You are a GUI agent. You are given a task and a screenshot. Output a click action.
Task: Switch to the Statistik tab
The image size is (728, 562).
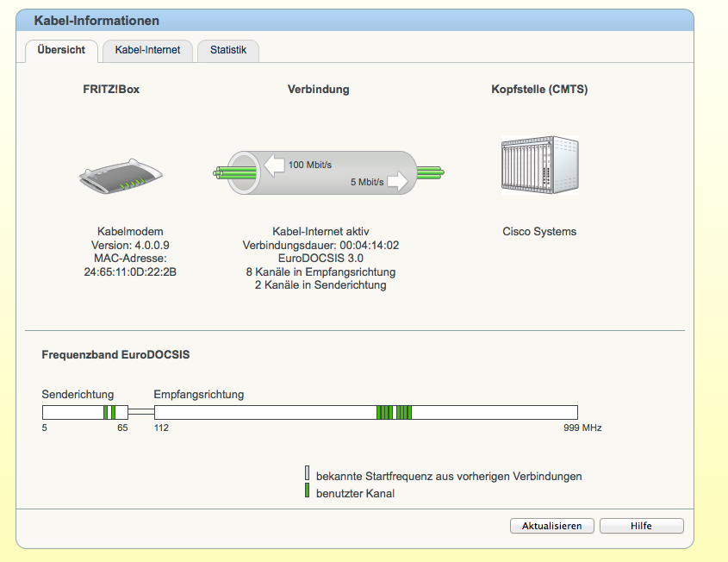point(228,50)
